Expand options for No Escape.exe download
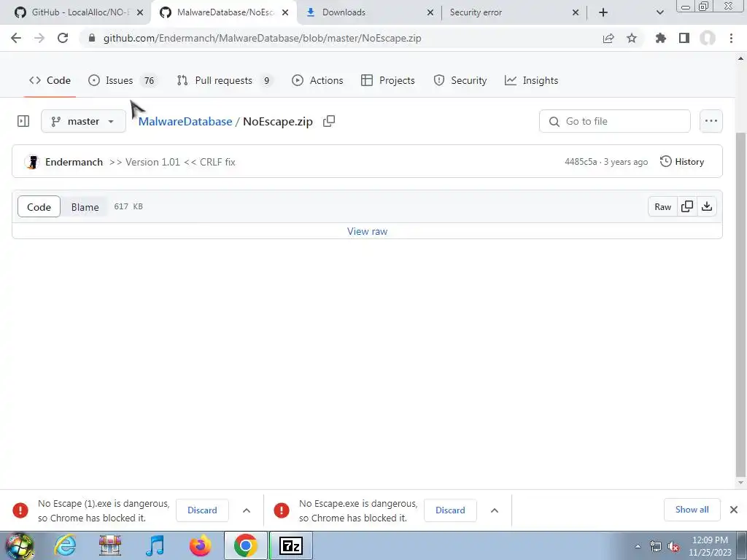 [495, 510]
